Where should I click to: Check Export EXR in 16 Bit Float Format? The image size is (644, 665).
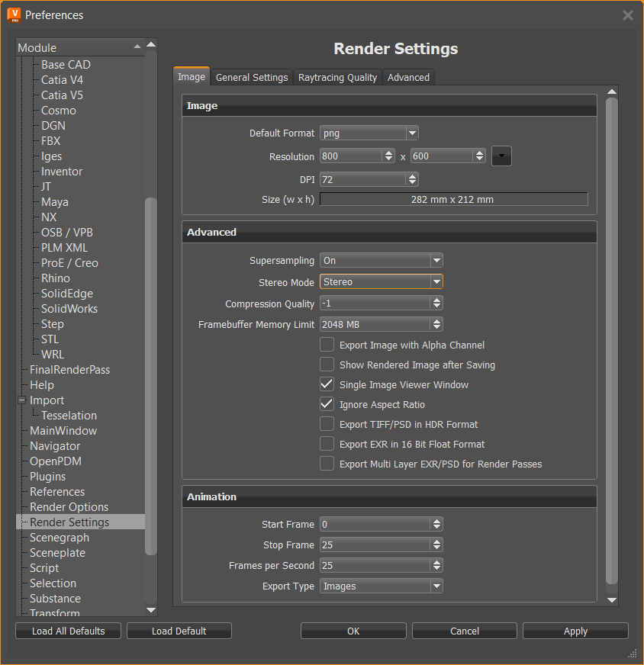(x=327, y=444)
